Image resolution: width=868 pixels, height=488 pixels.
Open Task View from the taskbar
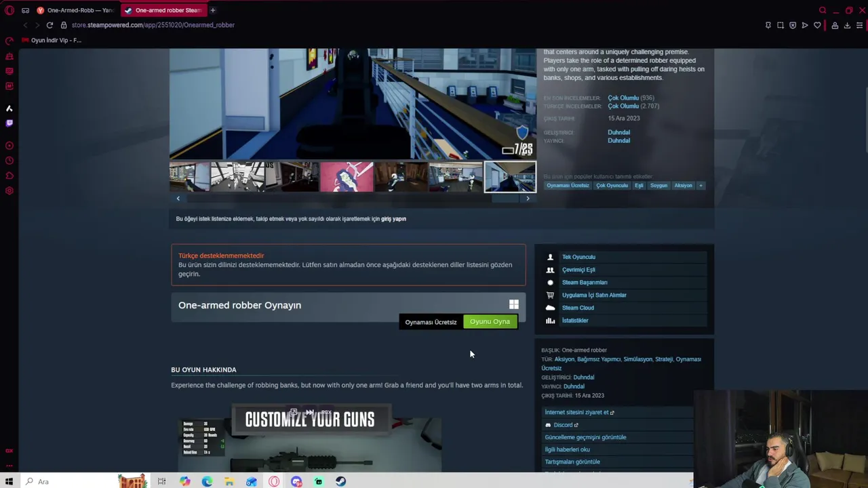click(161, 481)
